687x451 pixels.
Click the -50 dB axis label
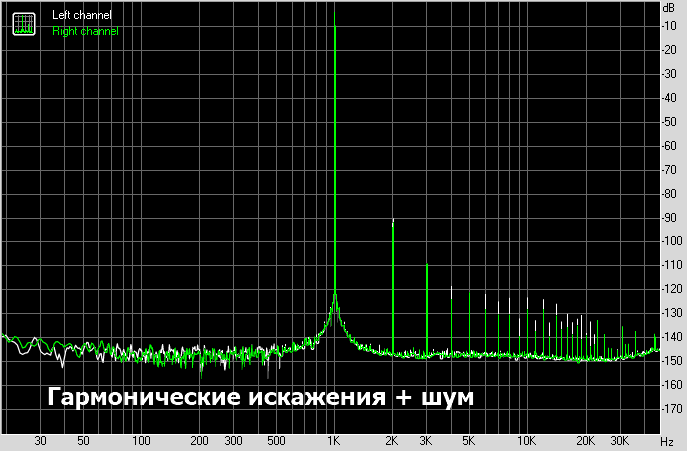(670, 122)
